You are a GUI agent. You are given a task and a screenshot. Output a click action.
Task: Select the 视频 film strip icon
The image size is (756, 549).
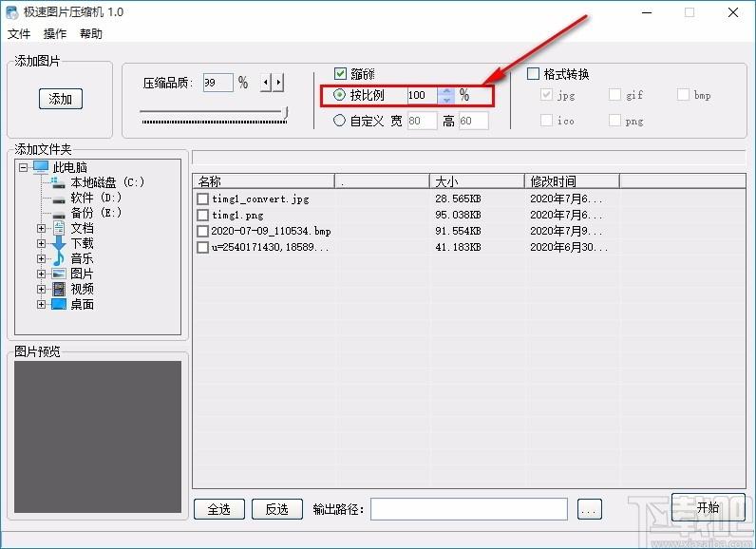(x=59, y=289)
